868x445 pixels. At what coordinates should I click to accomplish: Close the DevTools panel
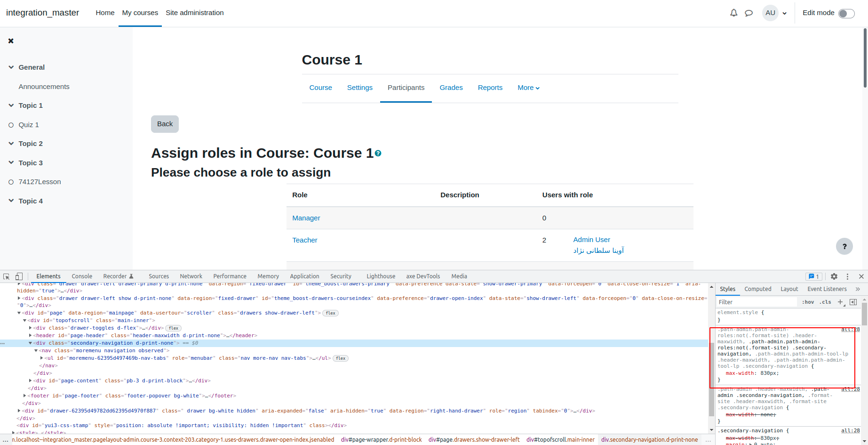tap(861, 276)
